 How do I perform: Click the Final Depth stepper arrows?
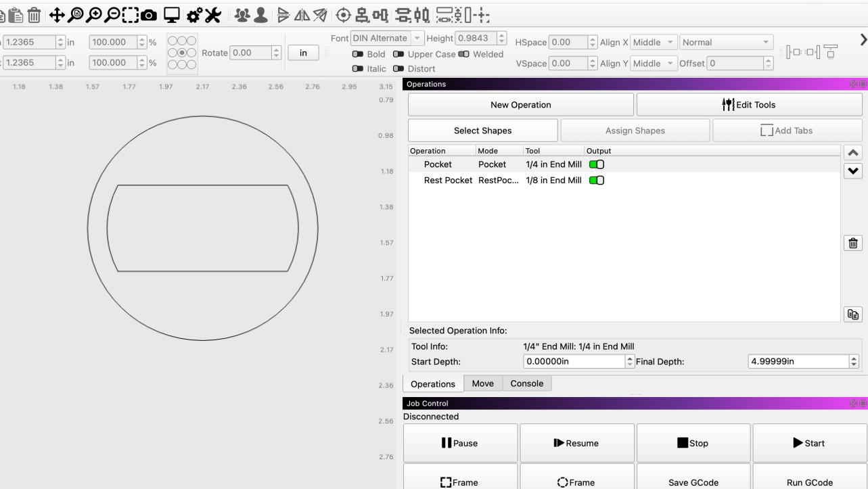click(x=853, y=362)
